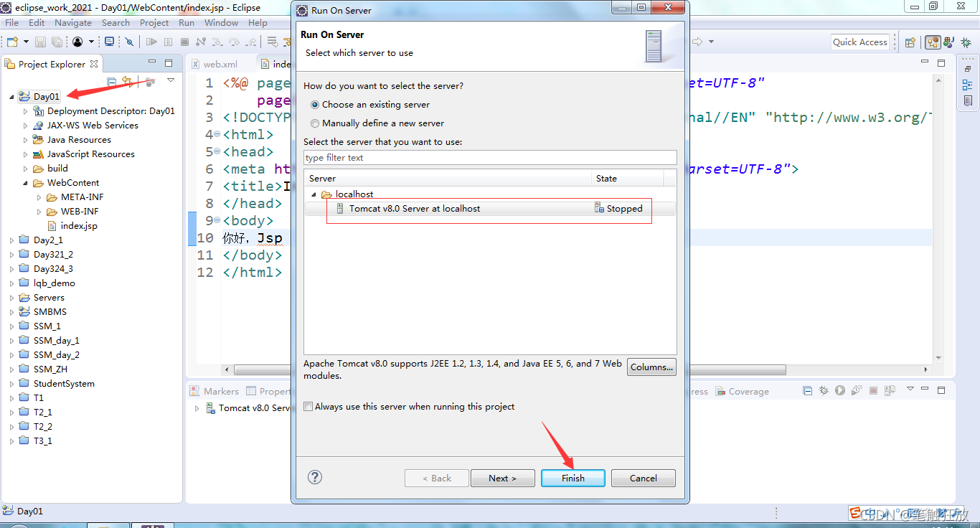This screenshot has height=528, width=980.
Task: Click the Finish button
Action: pos(573,478)
